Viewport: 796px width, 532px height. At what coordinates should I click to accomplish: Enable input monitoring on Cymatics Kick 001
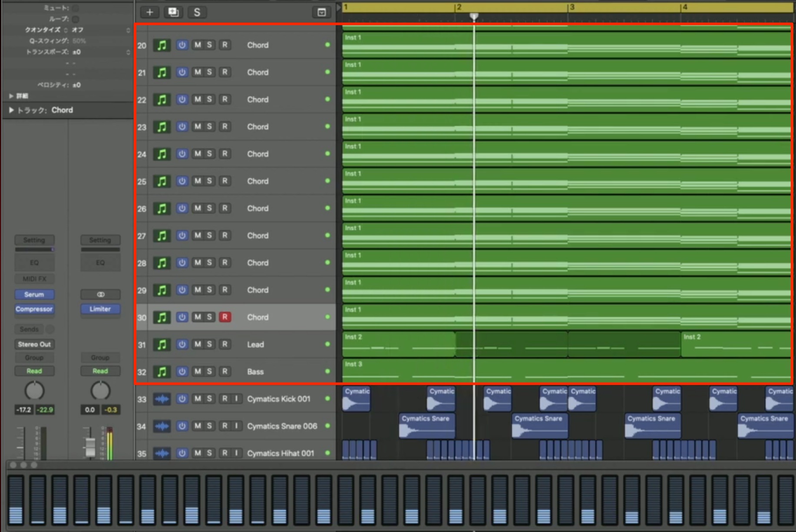(236, 399)
